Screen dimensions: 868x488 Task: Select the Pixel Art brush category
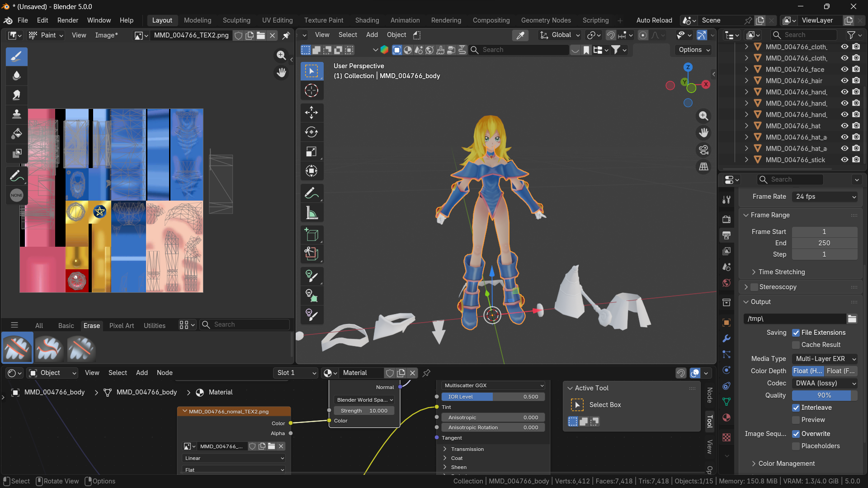[x=122, y=325]
